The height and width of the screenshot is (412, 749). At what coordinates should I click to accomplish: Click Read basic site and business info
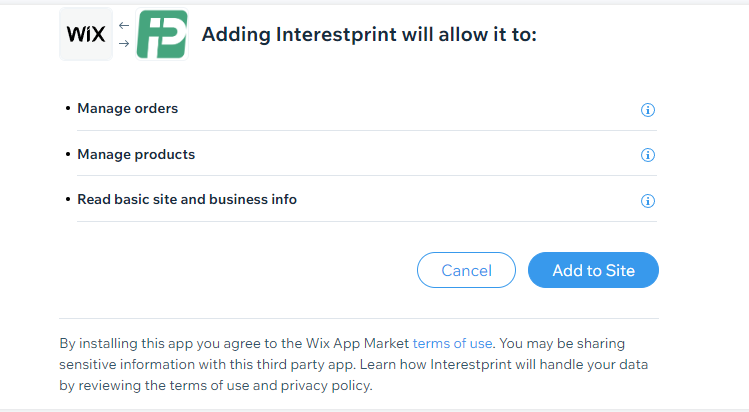[x=187, y=199]
